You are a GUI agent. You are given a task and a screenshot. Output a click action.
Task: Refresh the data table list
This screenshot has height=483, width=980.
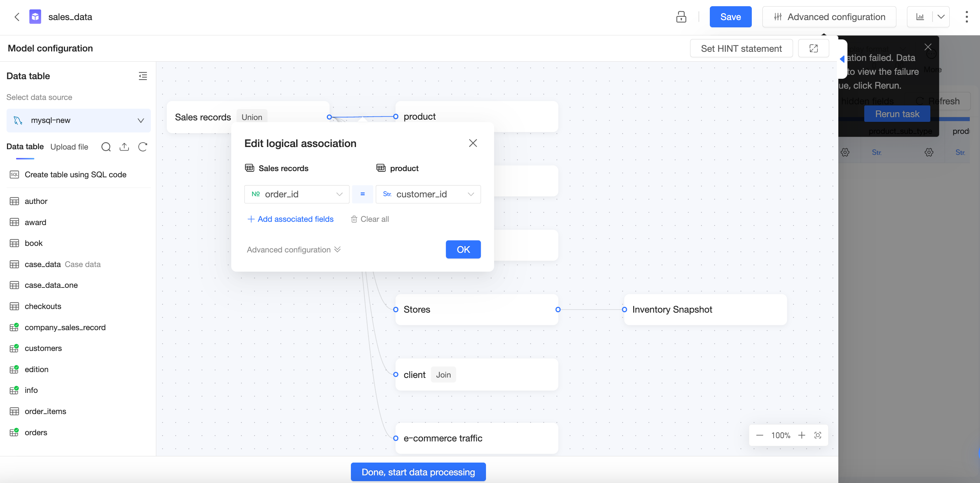coord(143,147)
